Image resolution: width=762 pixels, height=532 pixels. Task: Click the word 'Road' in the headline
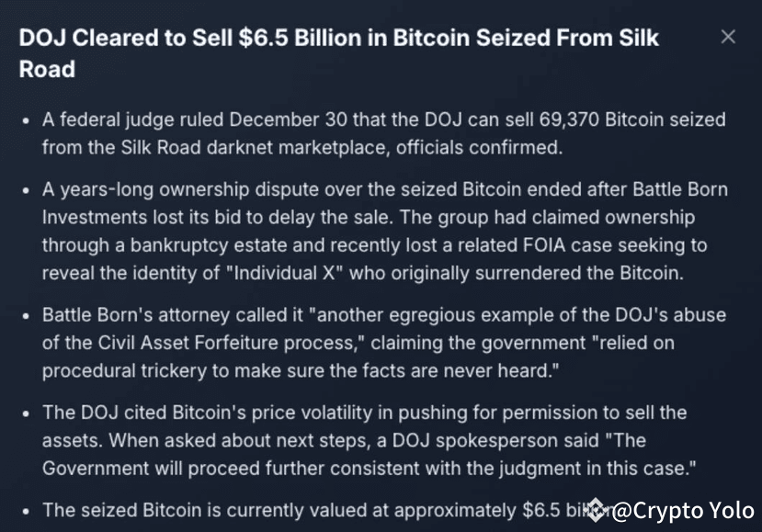47,69
